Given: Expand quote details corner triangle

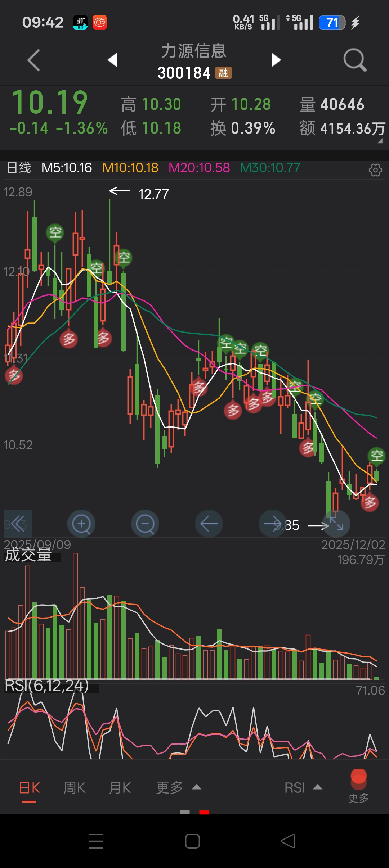Looking at the screenshot, I should click(380, 141).
